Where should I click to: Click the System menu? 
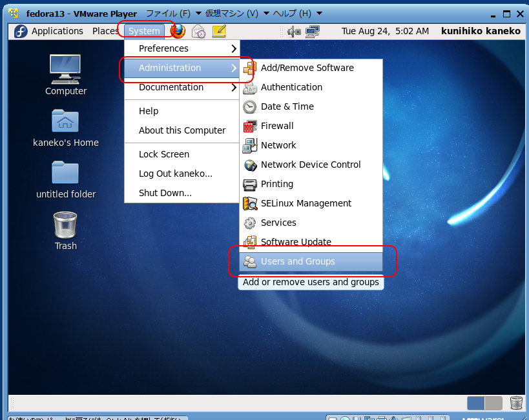click(x=144, y=31)
